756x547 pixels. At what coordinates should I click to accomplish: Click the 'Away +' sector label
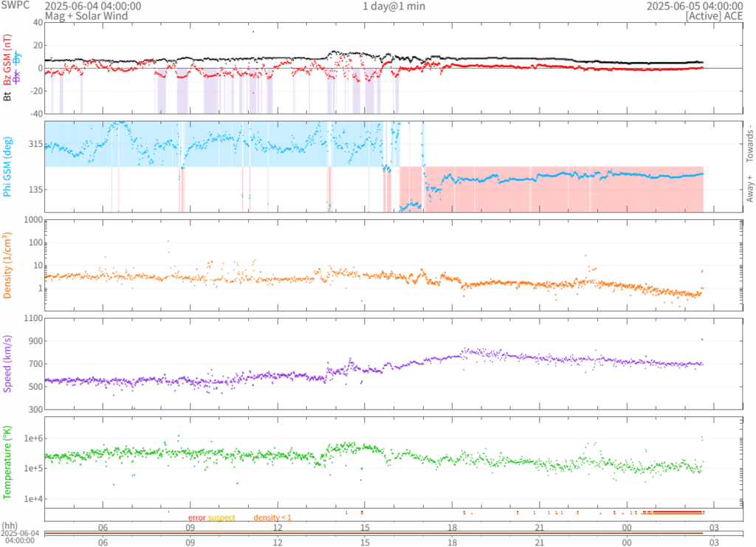(749, 189)
